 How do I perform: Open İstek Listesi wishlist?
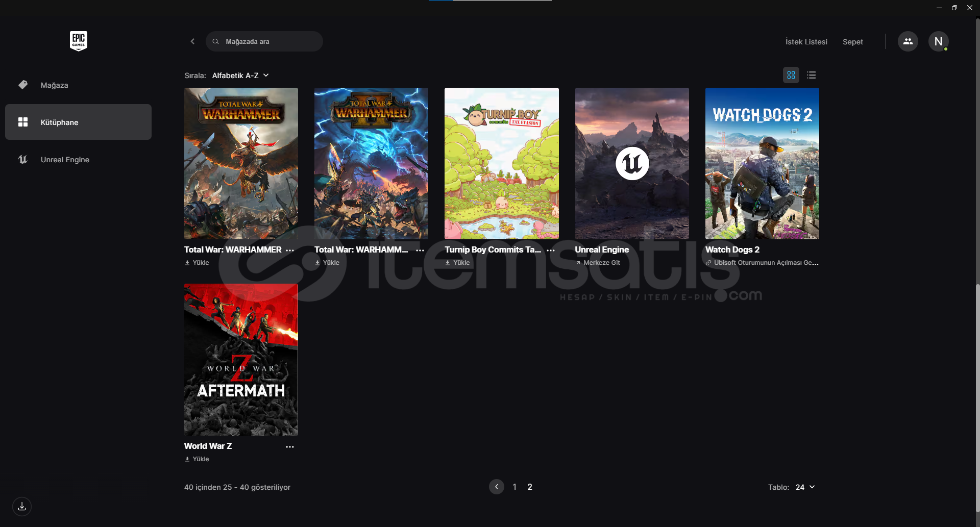(x=806, y=42)
